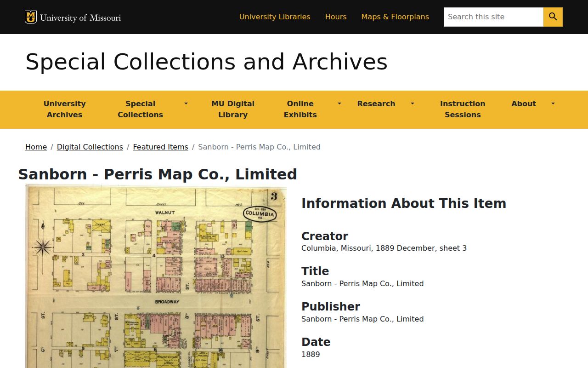Expand the Special Collections submenu arrow

tap(186, 103)
